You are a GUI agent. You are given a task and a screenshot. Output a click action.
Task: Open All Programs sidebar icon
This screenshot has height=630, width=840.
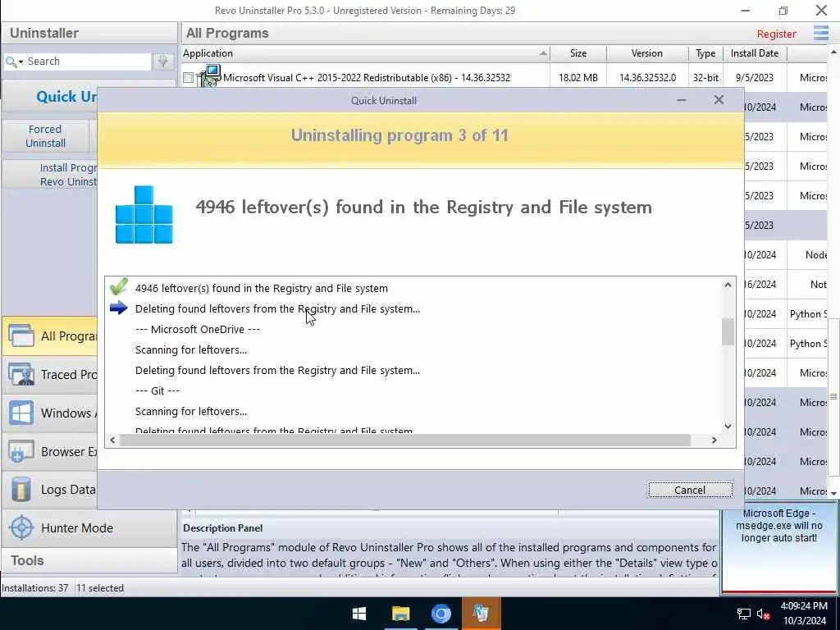tap(21, 336)
